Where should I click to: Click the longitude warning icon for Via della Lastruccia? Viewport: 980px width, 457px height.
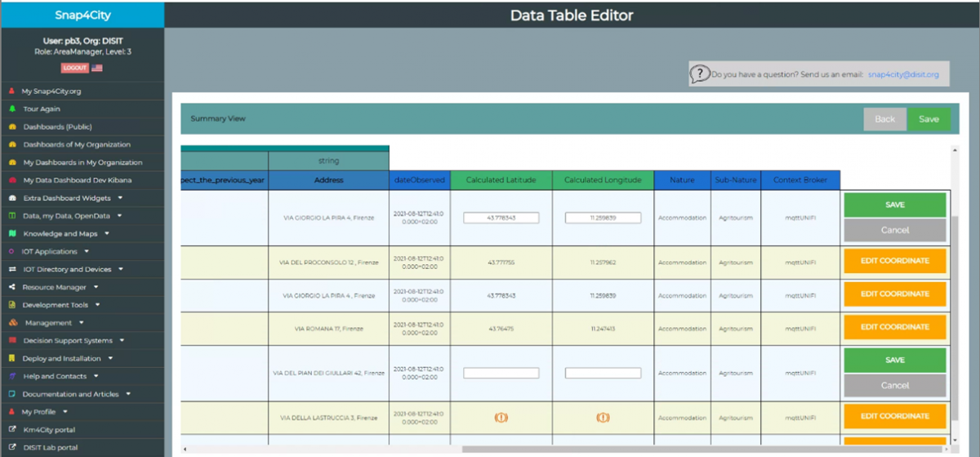pos(603,417)
